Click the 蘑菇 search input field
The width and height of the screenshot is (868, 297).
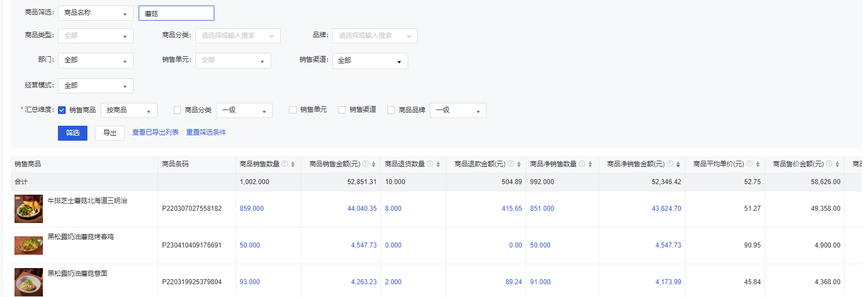(176, 13)
